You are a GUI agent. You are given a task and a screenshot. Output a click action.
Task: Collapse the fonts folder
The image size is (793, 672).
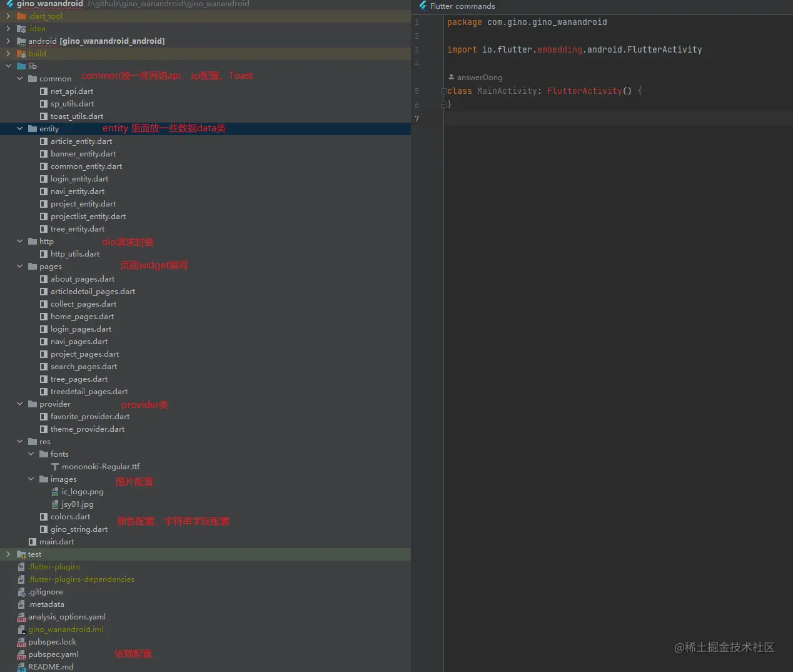pyautogui.click(x=31, y=454)
